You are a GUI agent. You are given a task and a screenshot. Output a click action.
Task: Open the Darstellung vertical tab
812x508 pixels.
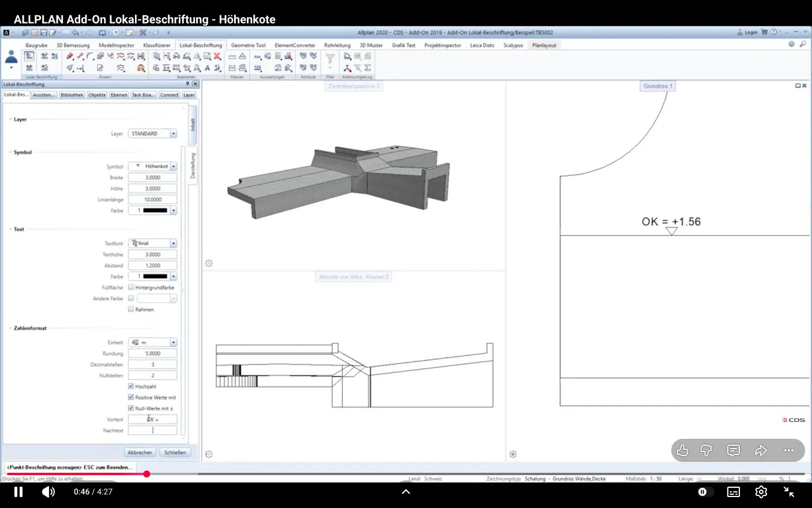click(x=193, y=166)
